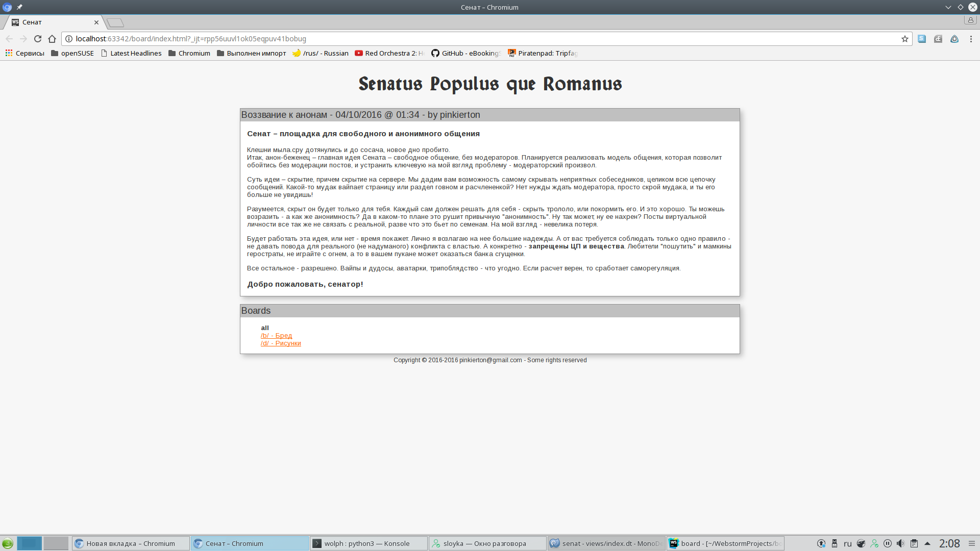Click the browser forward arrow
Viewport: 980px width, 551px height.
(23, 39)
